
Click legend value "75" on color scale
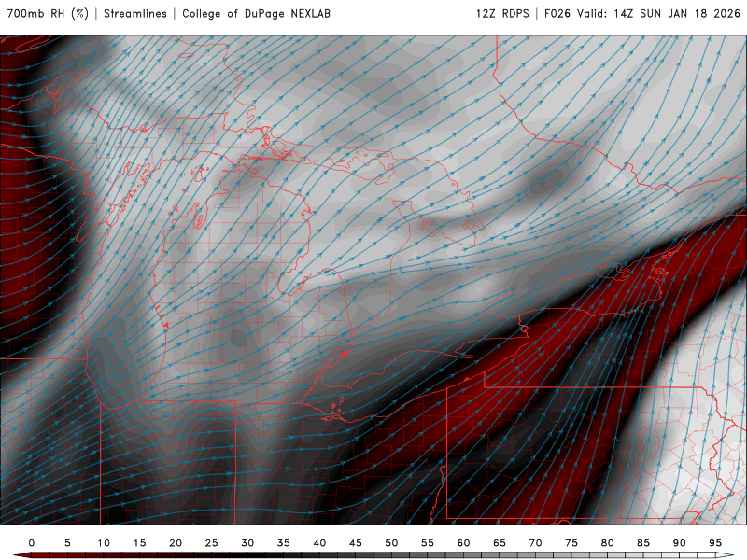point(571,543)
